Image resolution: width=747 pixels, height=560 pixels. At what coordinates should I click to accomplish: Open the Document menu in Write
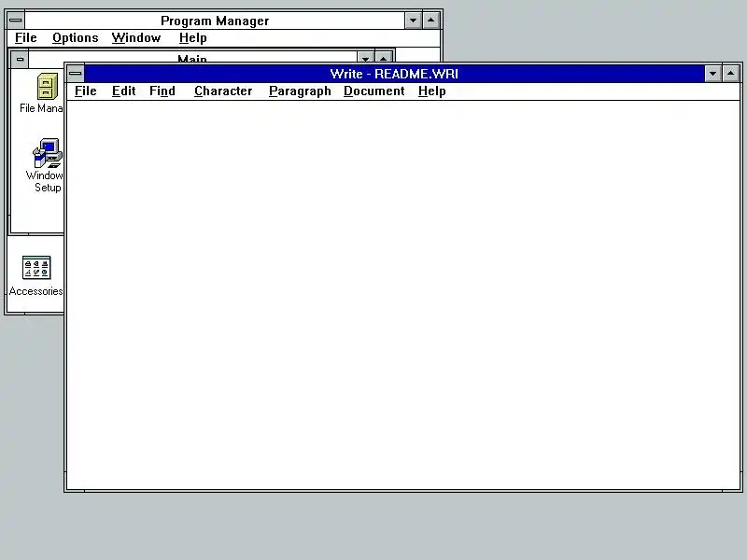coord(374,91)
